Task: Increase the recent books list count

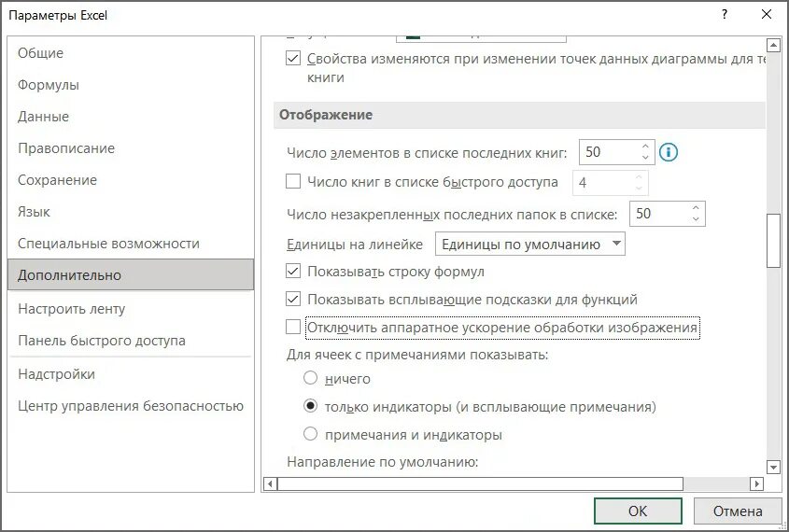Action: pos(645,147)
